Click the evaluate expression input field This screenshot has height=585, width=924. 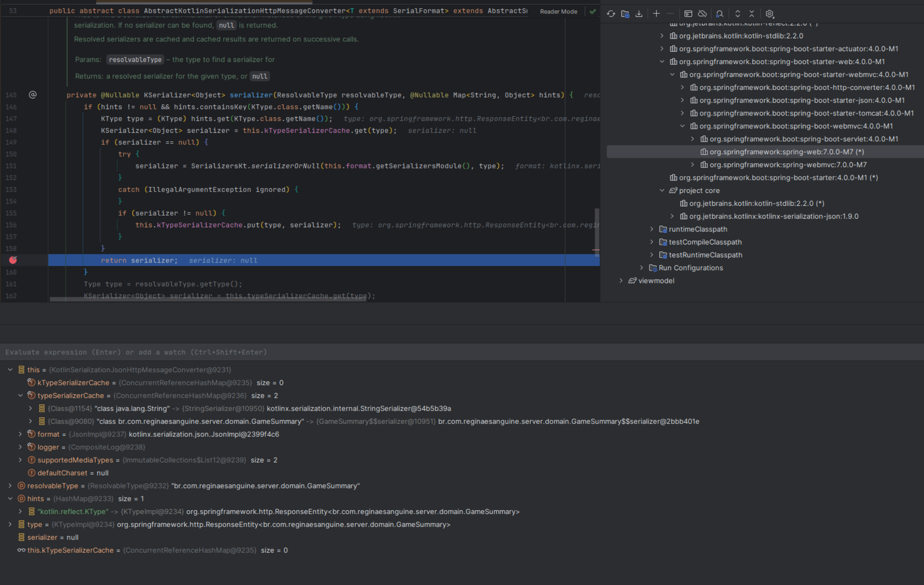[462, 352]
